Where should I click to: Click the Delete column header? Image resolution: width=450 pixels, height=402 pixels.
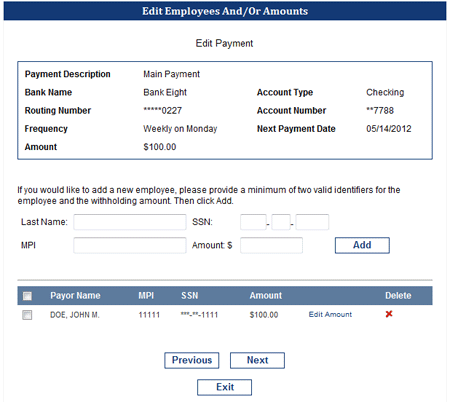(398, 296)
